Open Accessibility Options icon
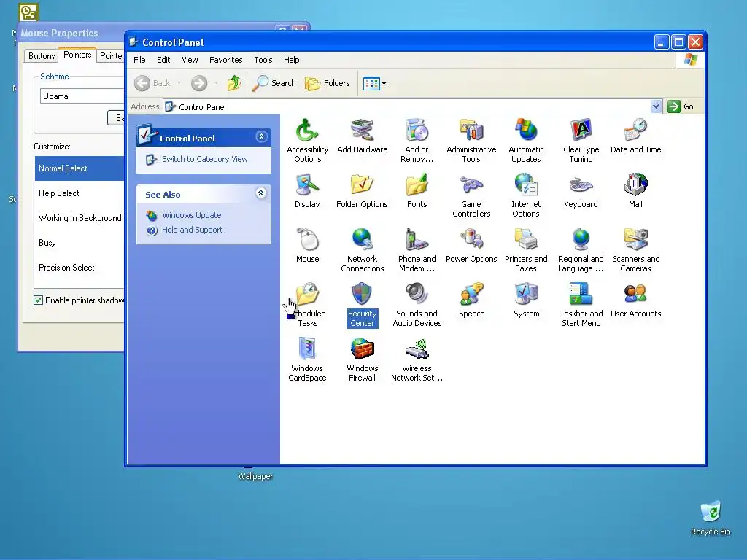This screenshot has height=560, width=747. coord(307,141)
